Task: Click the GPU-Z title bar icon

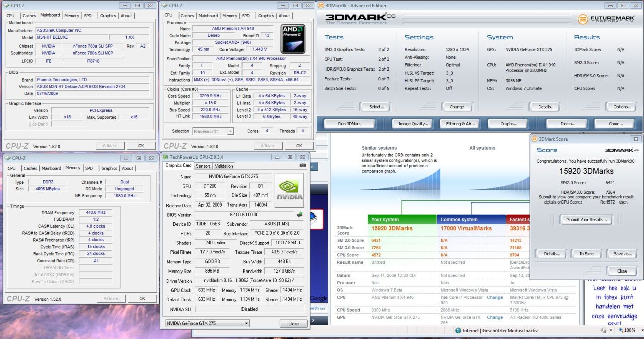Action: coord(165,157)
